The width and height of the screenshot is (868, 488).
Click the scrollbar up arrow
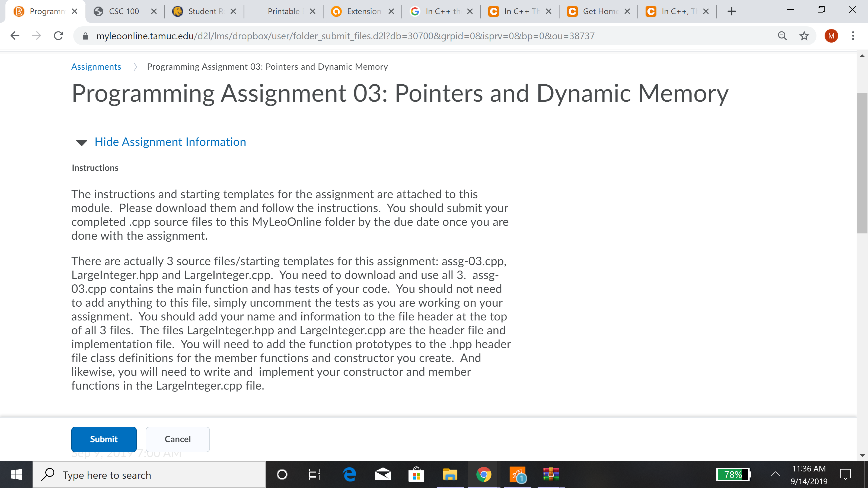coord(862,56)
